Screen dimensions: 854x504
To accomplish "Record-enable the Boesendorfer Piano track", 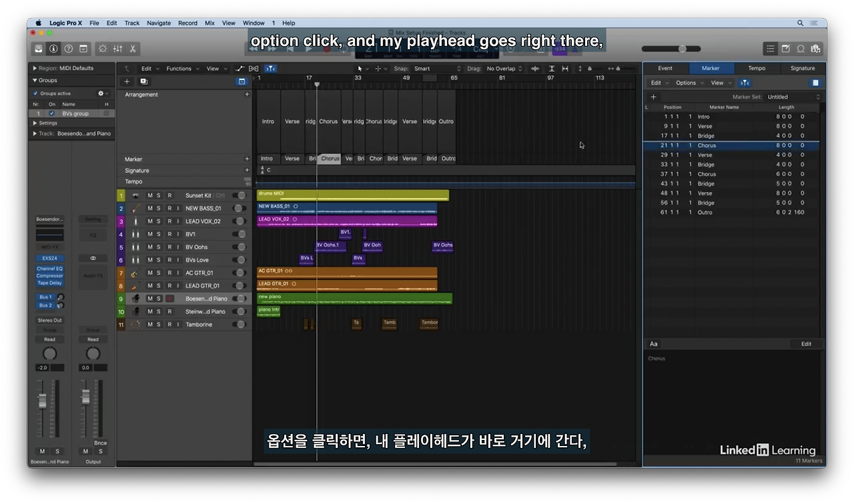I will point(169,299).
